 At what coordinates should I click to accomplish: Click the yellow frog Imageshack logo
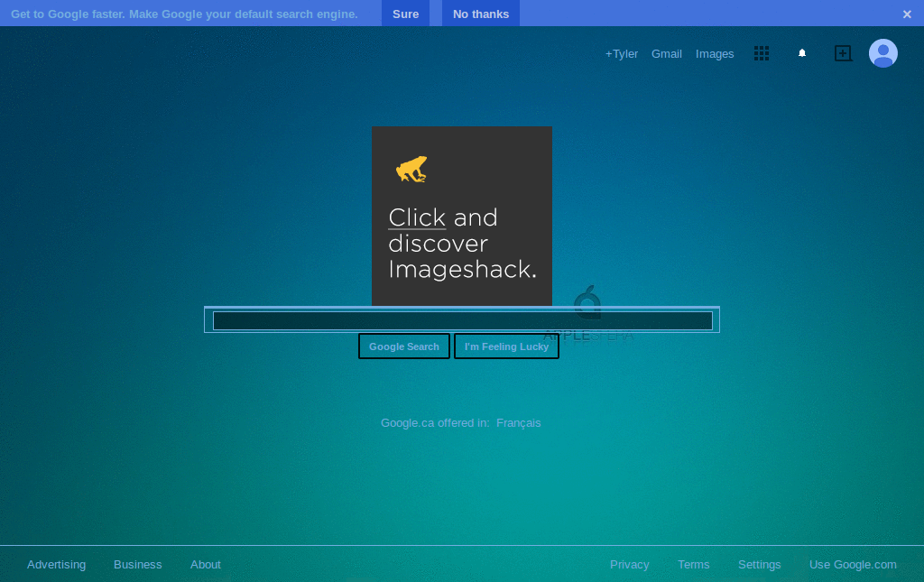pos(411,169)
